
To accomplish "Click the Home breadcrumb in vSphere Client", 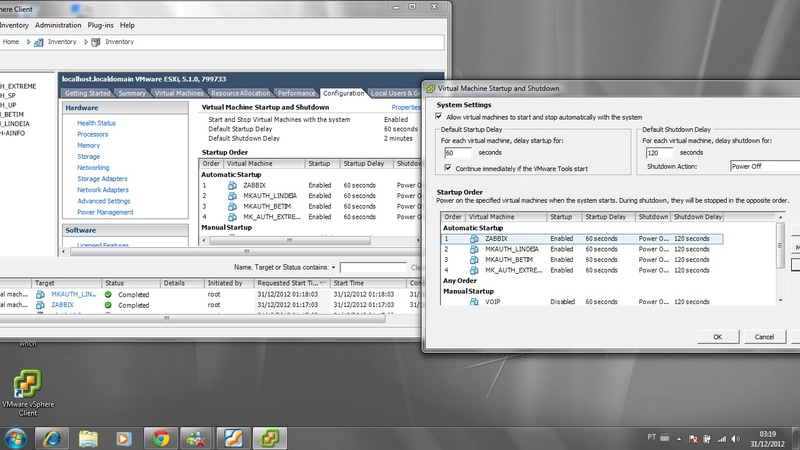I will (x=11, y=42).
